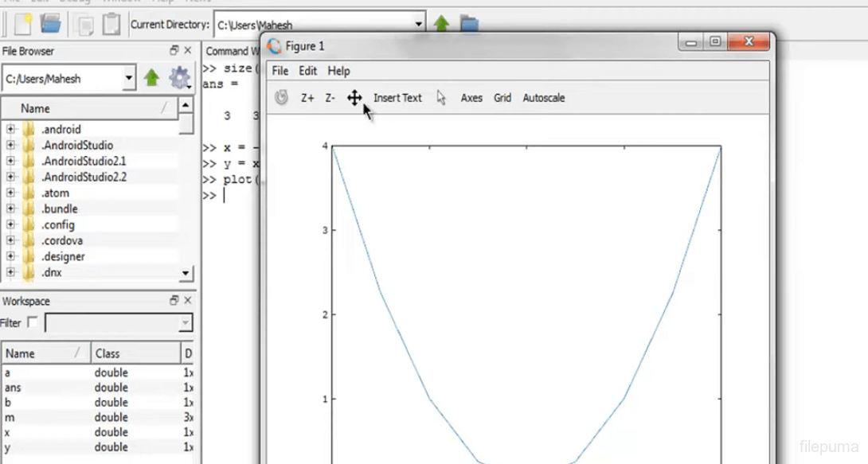Image resolution: width=868 pixels, height=464 pixels.
Task: Browse directories with blue folder icon
Action: click(x=469, y=24)
